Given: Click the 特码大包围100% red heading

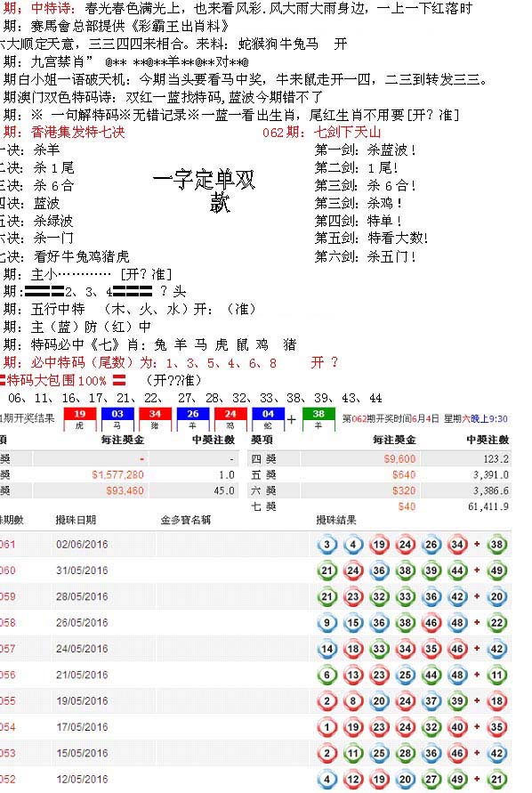Looking at the screenshot, I should (x=57, y=380).
